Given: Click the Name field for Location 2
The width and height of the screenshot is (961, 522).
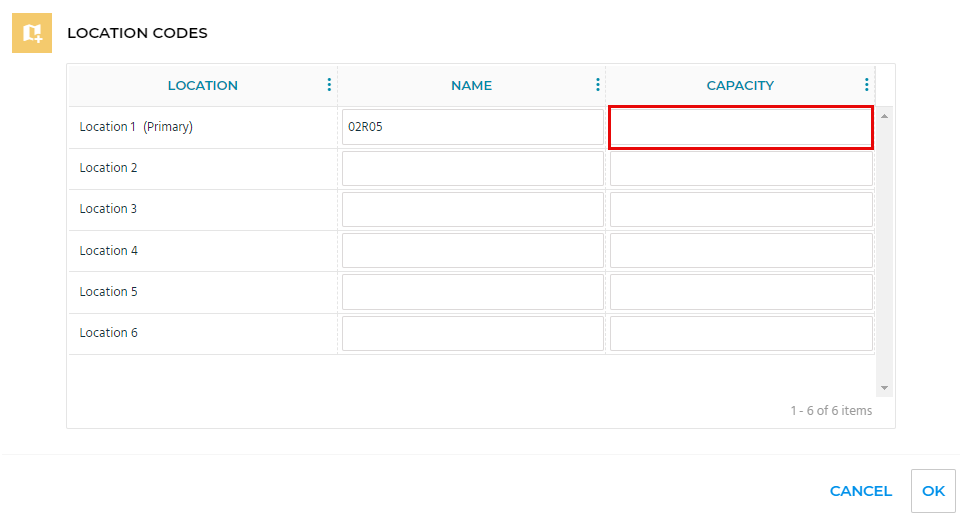Looking at the screenshot, I should click(x=472, y=168).
